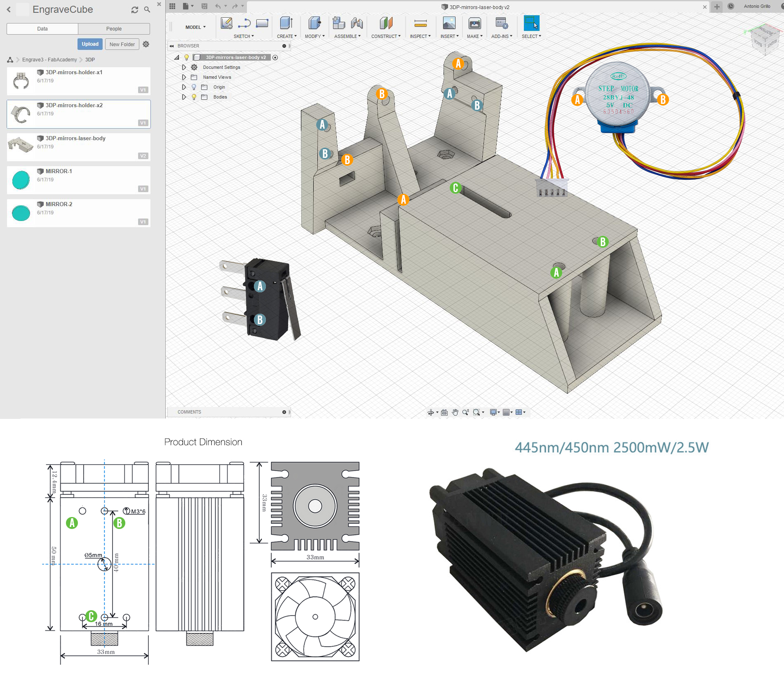The image size is (784, 684).
Task: Toggle visibility of root component lightbulb
Action: click(186, 57)
